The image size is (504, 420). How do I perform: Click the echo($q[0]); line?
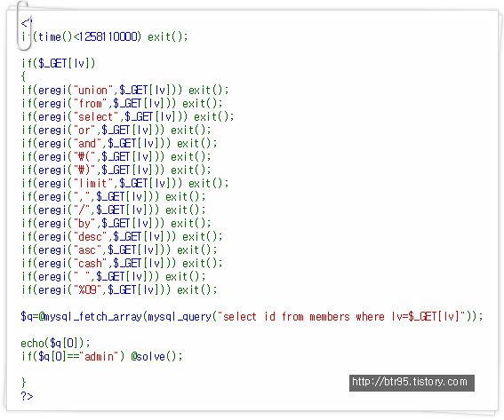[55, 344]
